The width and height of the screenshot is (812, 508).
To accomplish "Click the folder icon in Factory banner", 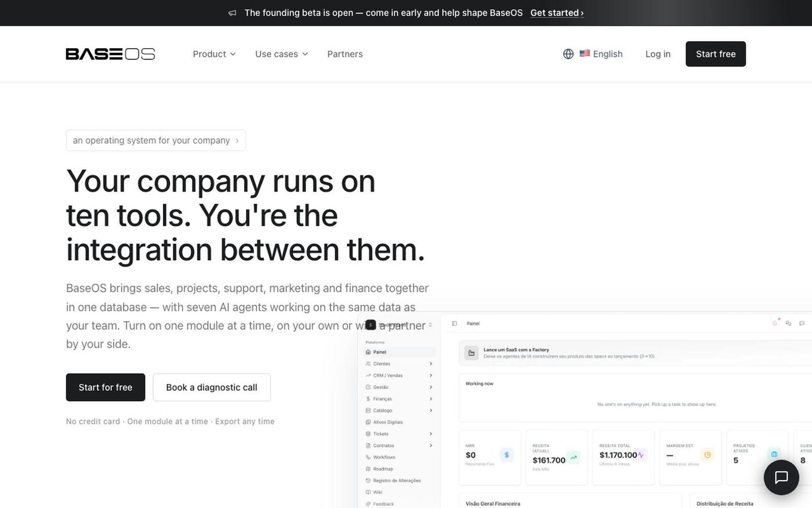I will pyautogui.click(x=472, y=353).
